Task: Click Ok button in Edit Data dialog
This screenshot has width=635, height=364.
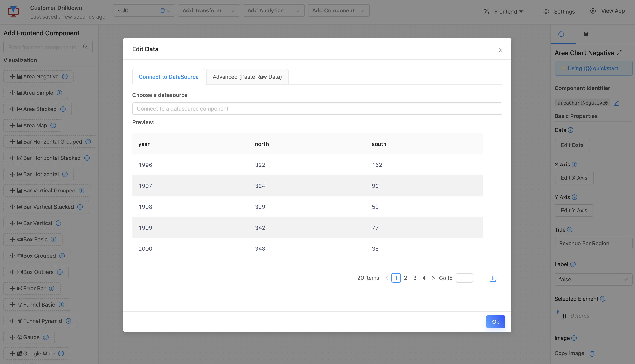Action: tap(495, 322)
